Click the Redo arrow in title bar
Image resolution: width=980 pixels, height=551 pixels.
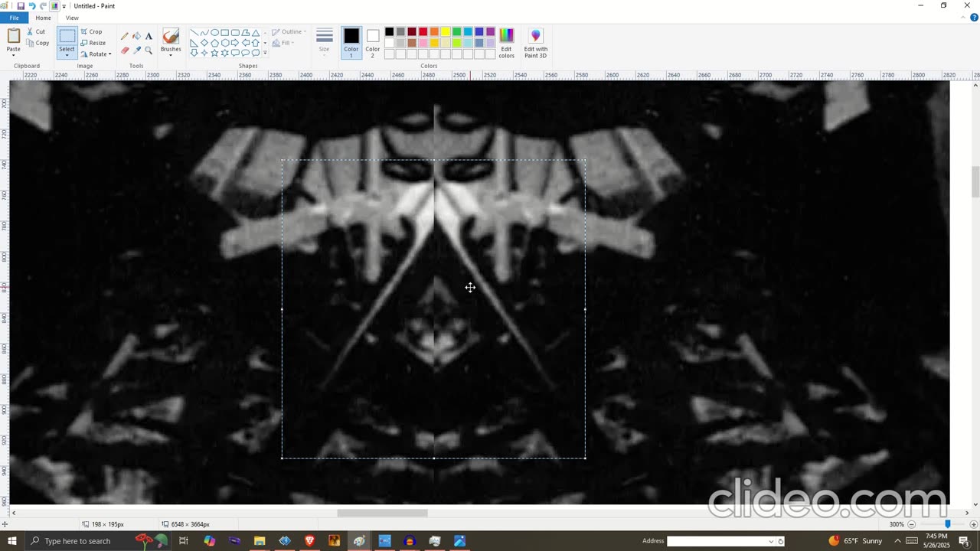tap(43, 5)
